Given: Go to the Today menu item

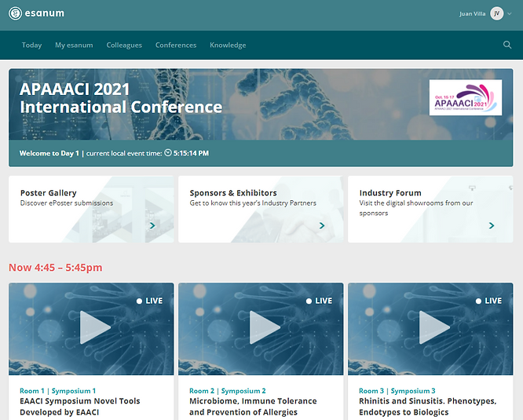Looking at the screenshot, I should [x=31, y=45].
